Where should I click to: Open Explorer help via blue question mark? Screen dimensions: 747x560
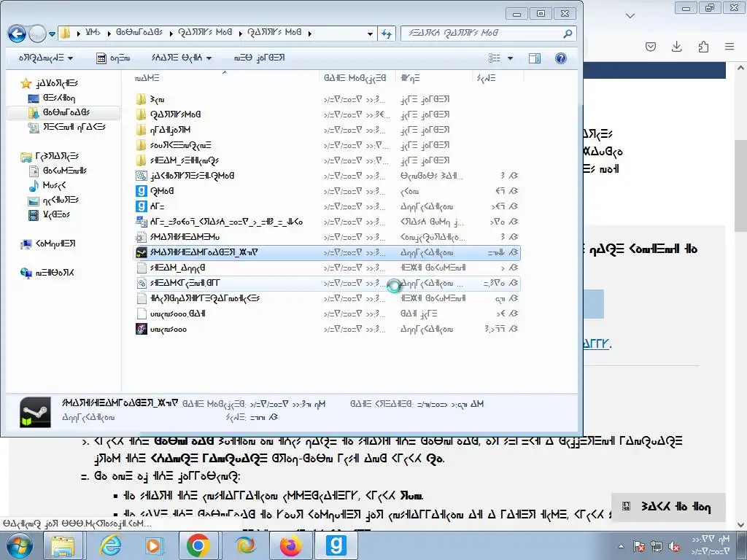561,58
